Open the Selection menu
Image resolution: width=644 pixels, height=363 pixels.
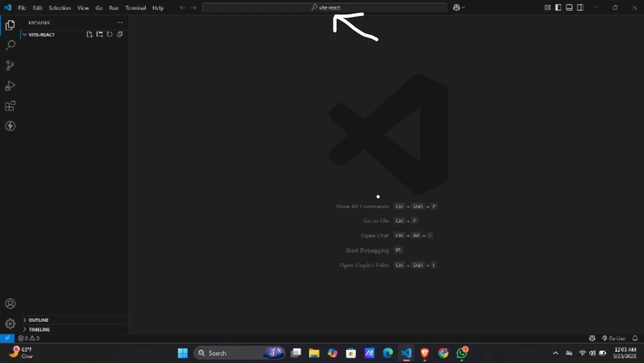(59, 8)
